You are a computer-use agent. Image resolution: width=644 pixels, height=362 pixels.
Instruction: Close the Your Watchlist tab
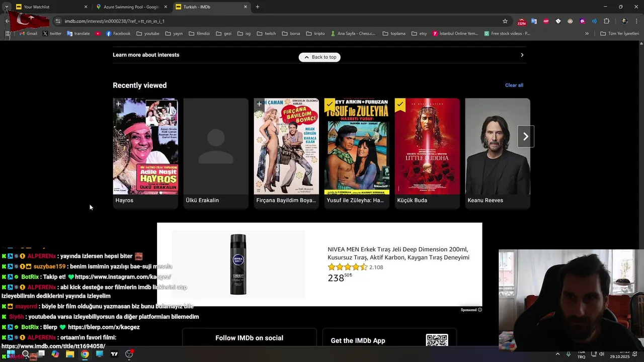(x=86, y=7)
